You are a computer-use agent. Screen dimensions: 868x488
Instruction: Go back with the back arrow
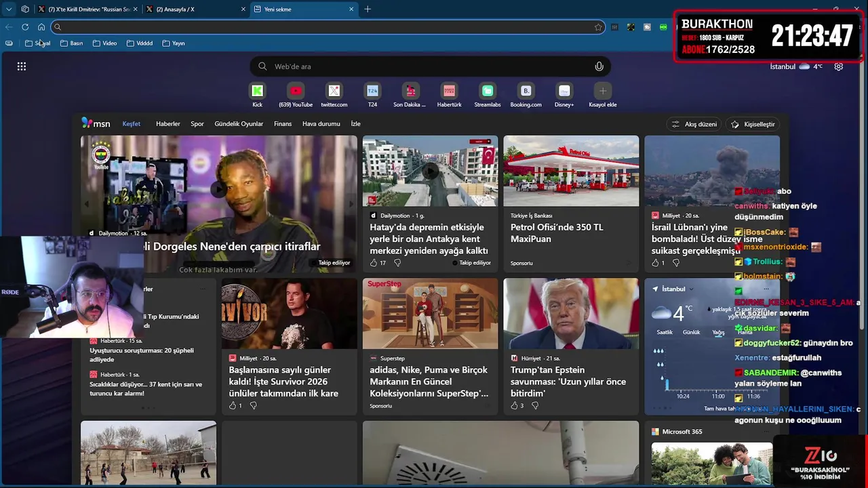[x=9, y=27]
